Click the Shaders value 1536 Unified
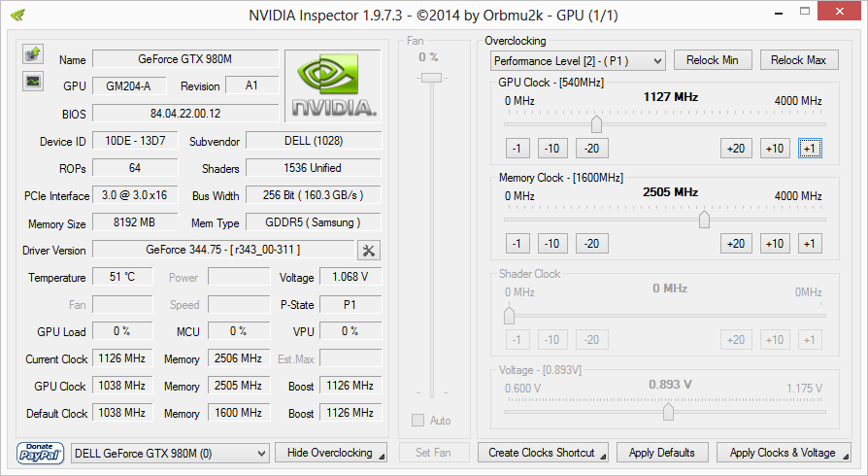This screenshot has height=476, width=868. pos(314,168)
